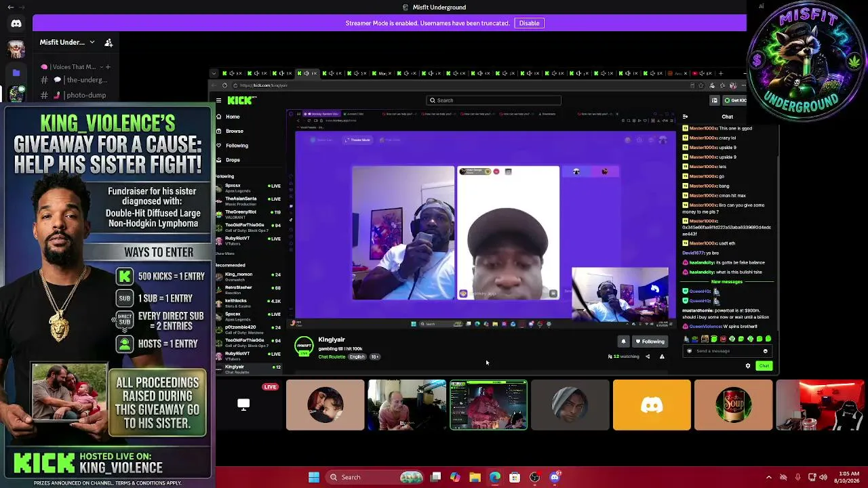This screenshot has height=488, width=868.
Task: Click the invite people icon beside server name
Action: [x=108, y=42]
